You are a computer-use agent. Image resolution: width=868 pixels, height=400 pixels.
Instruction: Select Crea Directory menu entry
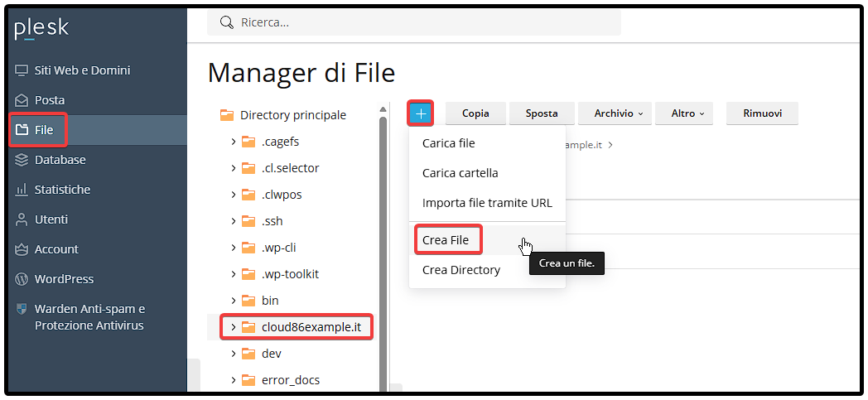(487, 270)
